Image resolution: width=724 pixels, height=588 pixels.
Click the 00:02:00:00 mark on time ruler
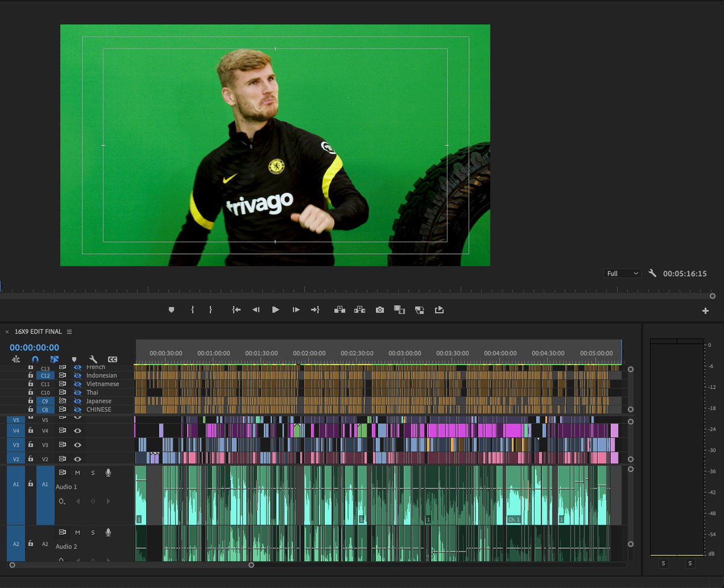[309, 353]
